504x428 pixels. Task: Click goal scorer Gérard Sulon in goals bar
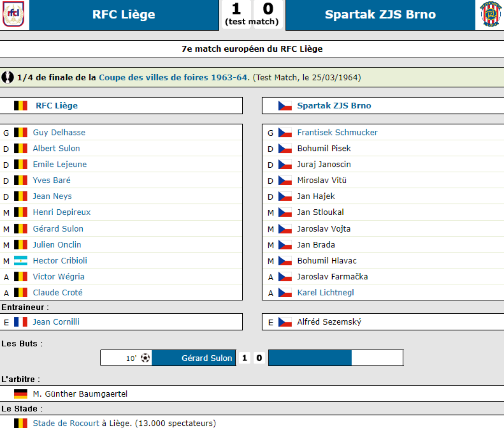(x=207, y=358)
